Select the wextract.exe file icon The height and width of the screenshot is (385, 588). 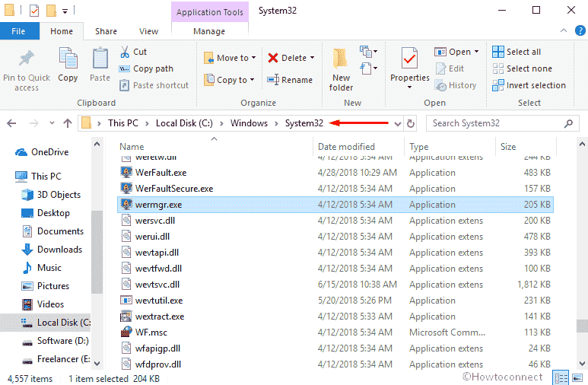coord(126,317)
